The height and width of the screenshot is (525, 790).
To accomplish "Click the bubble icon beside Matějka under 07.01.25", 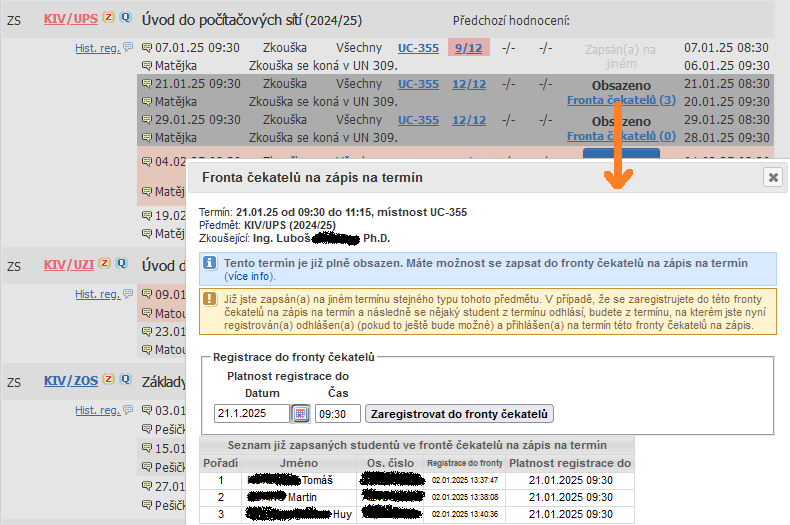I will pos(147,65).
